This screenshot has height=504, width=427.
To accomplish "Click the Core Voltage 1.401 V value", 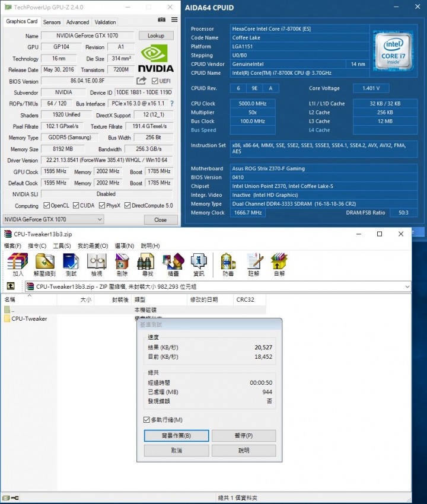I will point(371,88).
